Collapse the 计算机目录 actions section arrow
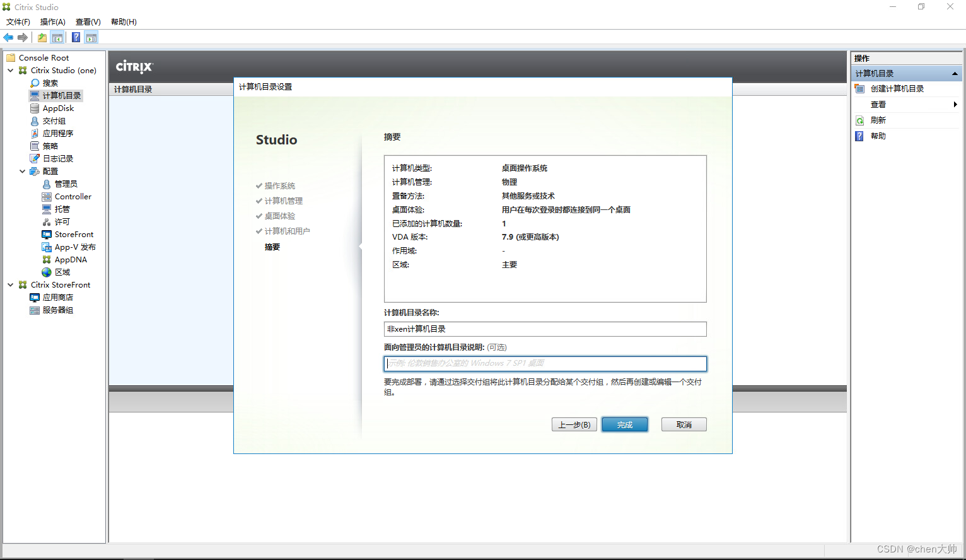The image size is (966, 560). coord(955,74)
